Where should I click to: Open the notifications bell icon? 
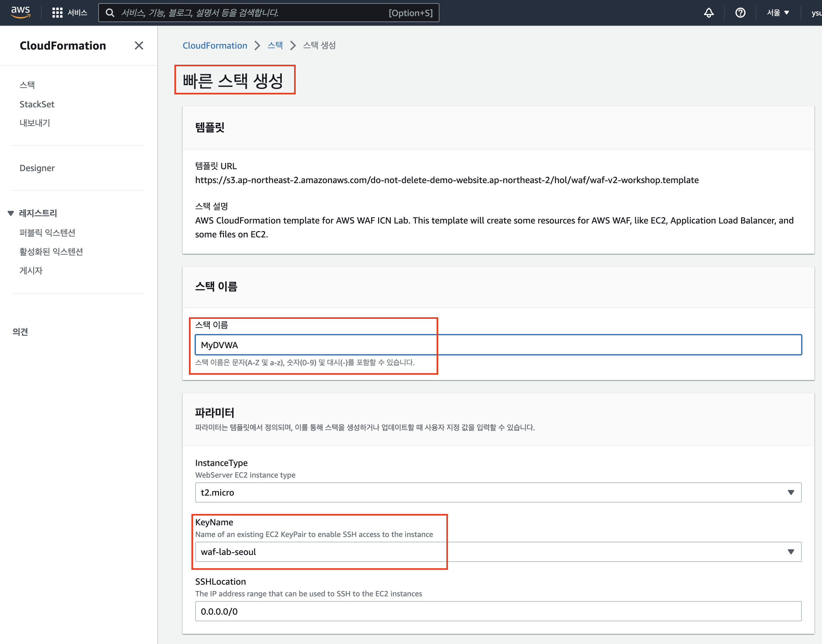(x=709, y=13)
